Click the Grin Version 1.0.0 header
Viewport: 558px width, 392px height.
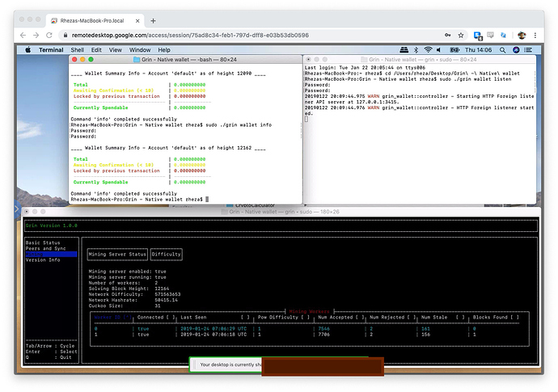(x=51, y=226)
